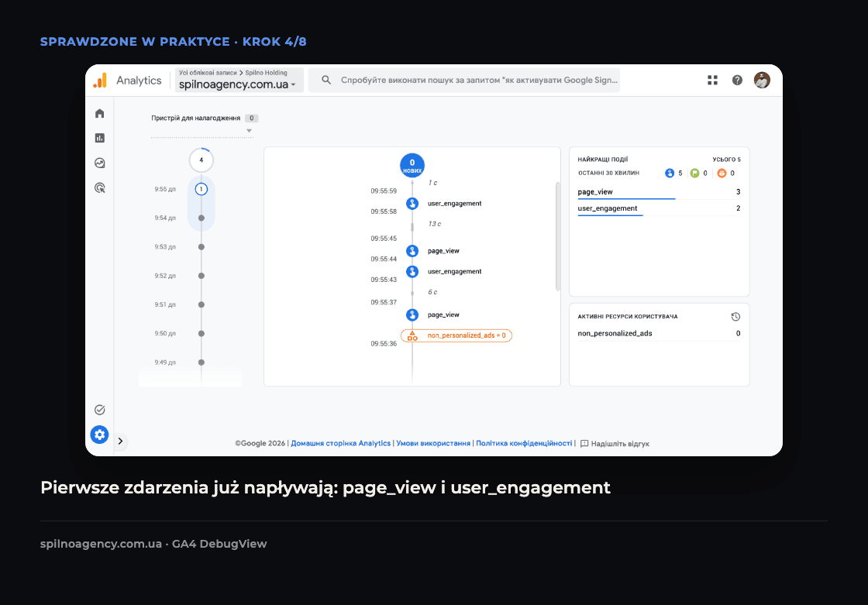Click the Analytics search field

pyautogui.click(x=464, y=81)
